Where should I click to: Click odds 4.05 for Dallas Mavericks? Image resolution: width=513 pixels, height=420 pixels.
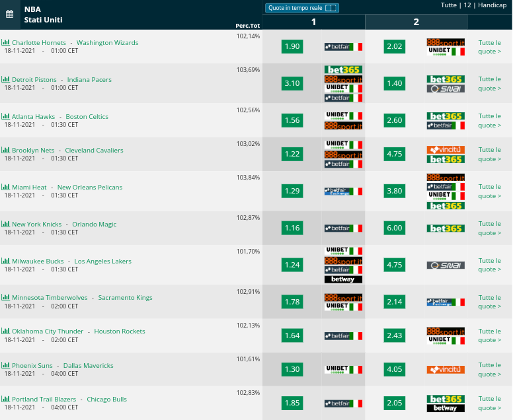[x=394, y=369]
